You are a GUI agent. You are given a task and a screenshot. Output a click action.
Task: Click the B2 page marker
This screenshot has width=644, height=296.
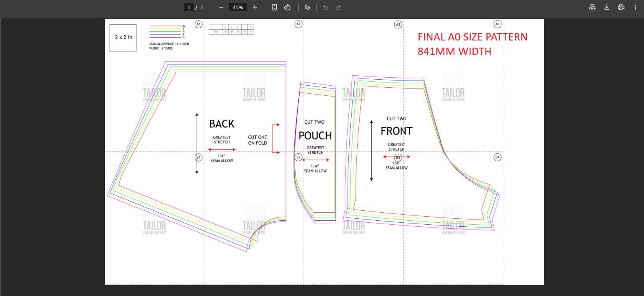pos(298,157)
